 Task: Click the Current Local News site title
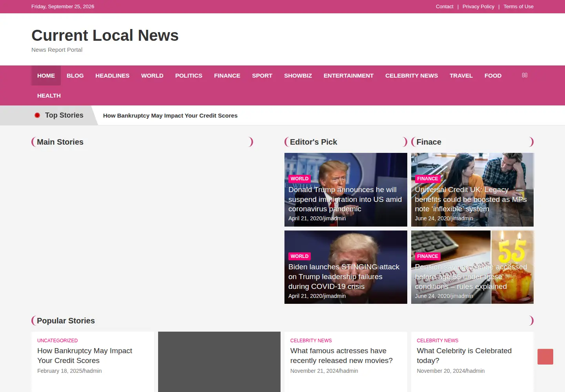click(105, 35)
